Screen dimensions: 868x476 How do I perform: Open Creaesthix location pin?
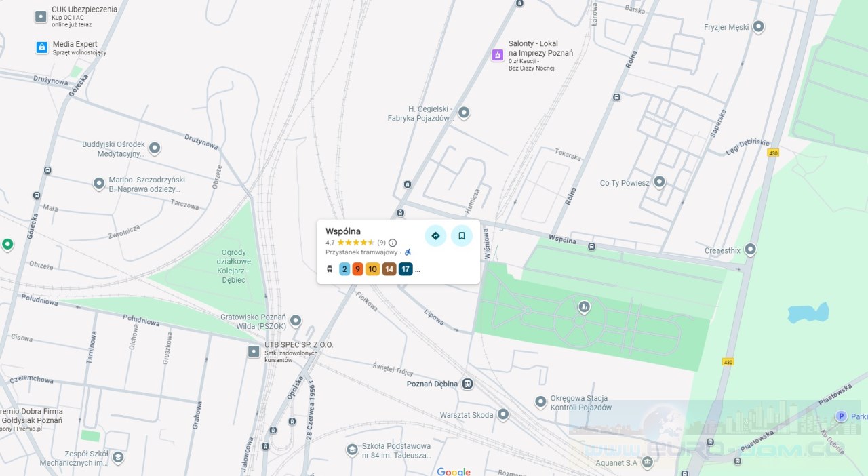pyautogui.click(x=750, y=250)
